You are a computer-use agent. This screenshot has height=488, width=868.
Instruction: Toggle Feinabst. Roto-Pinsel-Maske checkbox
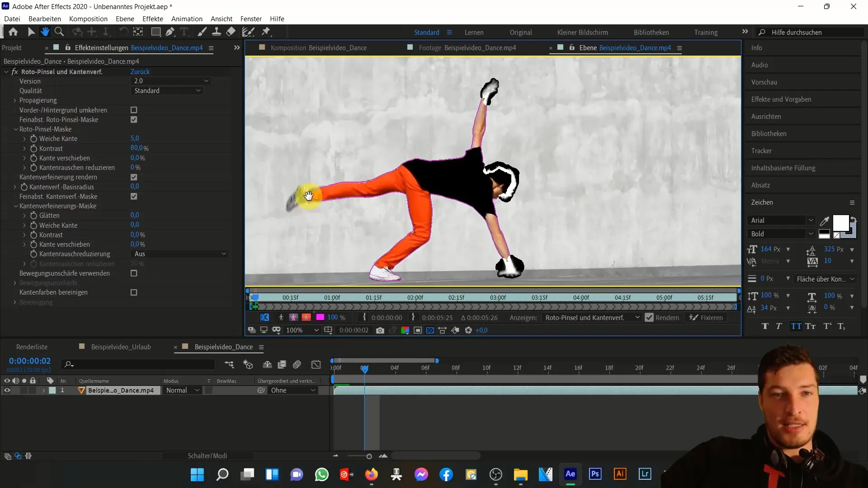click(133, 119)
